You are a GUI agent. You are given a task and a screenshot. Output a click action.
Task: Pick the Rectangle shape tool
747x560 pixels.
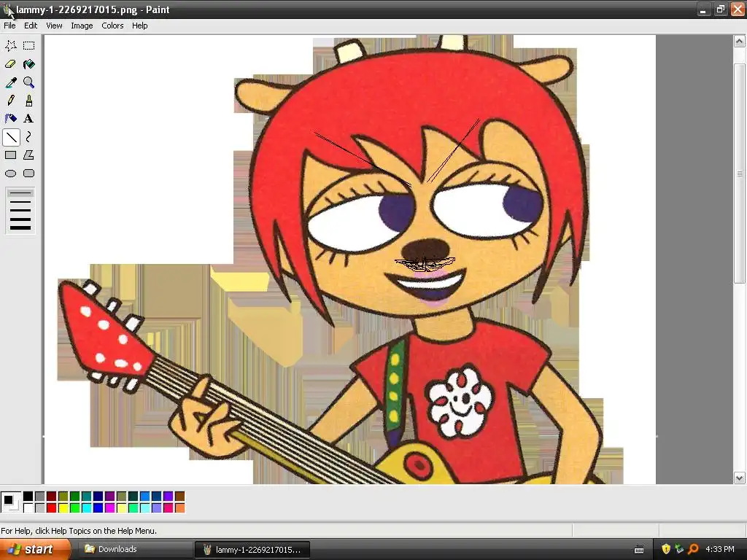[10, 155]
